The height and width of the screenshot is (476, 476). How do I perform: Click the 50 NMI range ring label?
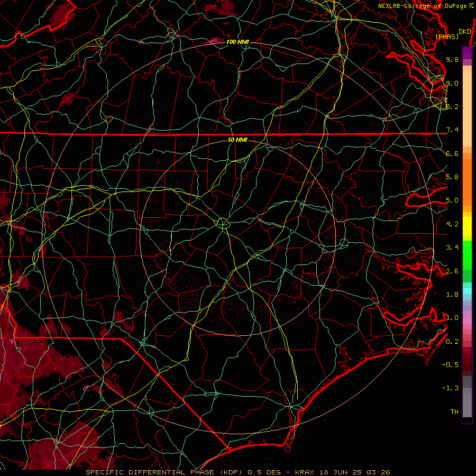[x=237, y=140]
